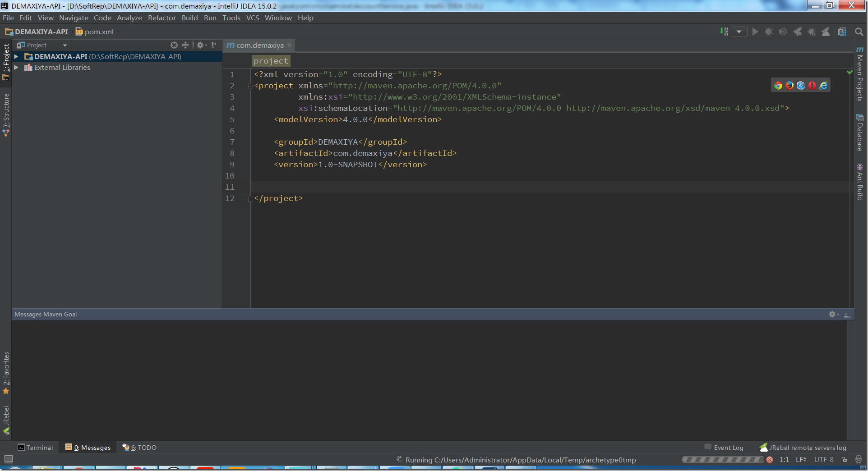Click the Collapse All icon in Project panel
The width and height of the screenshot is (868, 471).
click(x=185, y=45)
